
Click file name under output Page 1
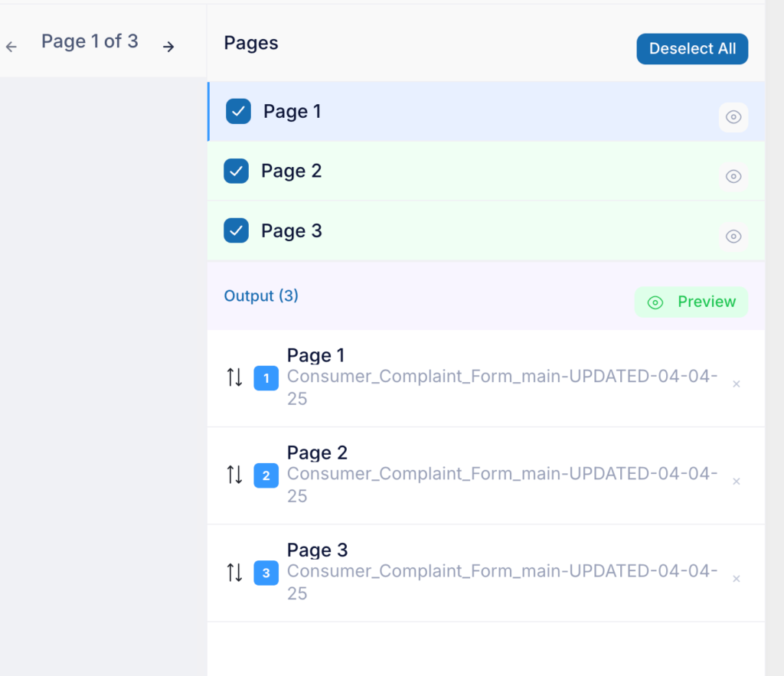coord(502,387)
